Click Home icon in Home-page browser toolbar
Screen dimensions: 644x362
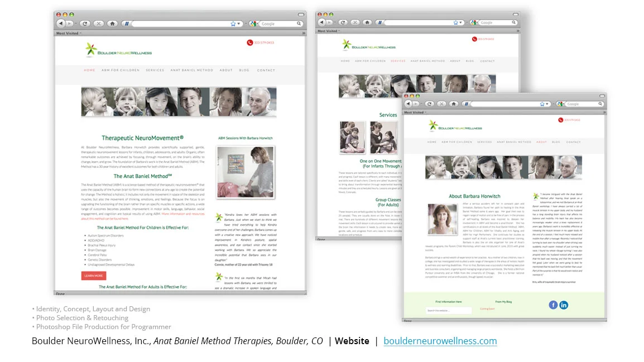point(112,24)
